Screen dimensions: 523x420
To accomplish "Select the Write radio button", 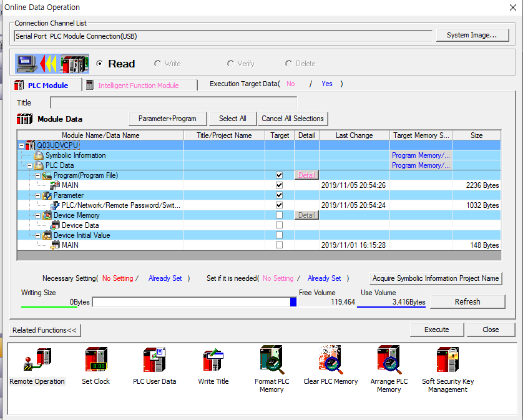I will pos(157,64).
